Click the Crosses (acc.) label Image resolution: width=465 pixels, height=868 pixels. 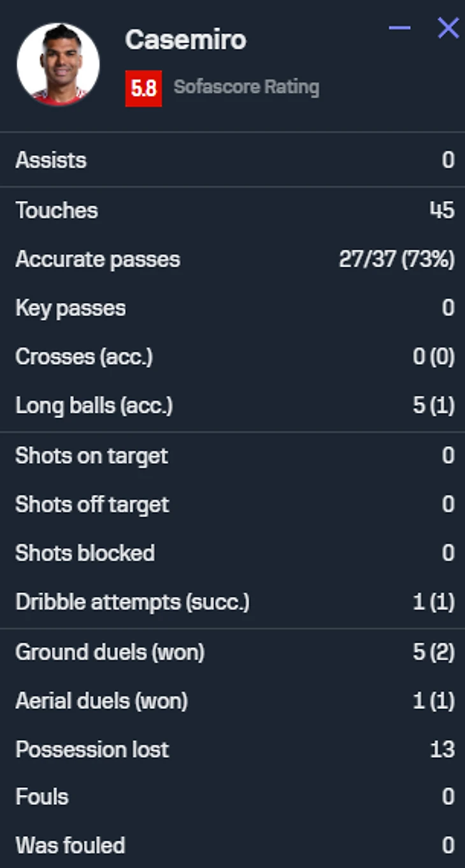84,356
